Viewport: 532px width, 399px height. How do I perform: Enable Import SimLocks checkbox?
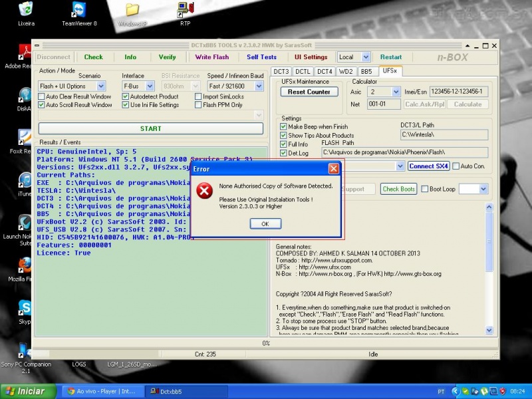coord(198,96)
